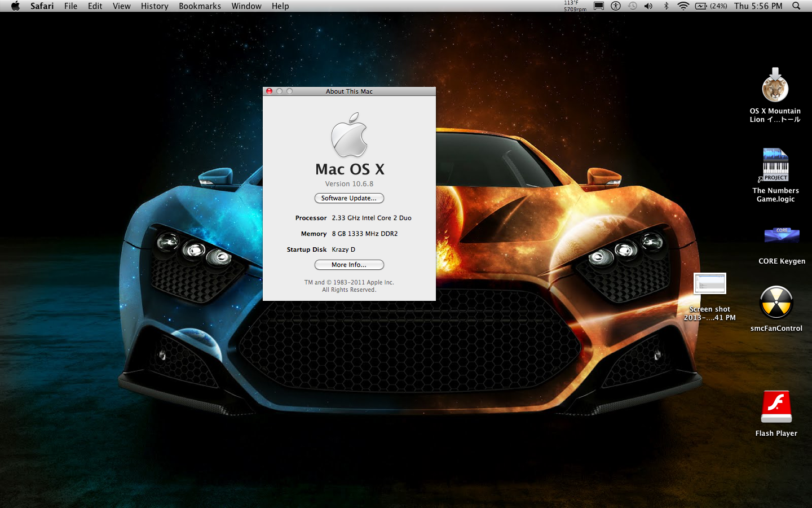
Task: Click the Software Update... button
Action: coord(349,198)
